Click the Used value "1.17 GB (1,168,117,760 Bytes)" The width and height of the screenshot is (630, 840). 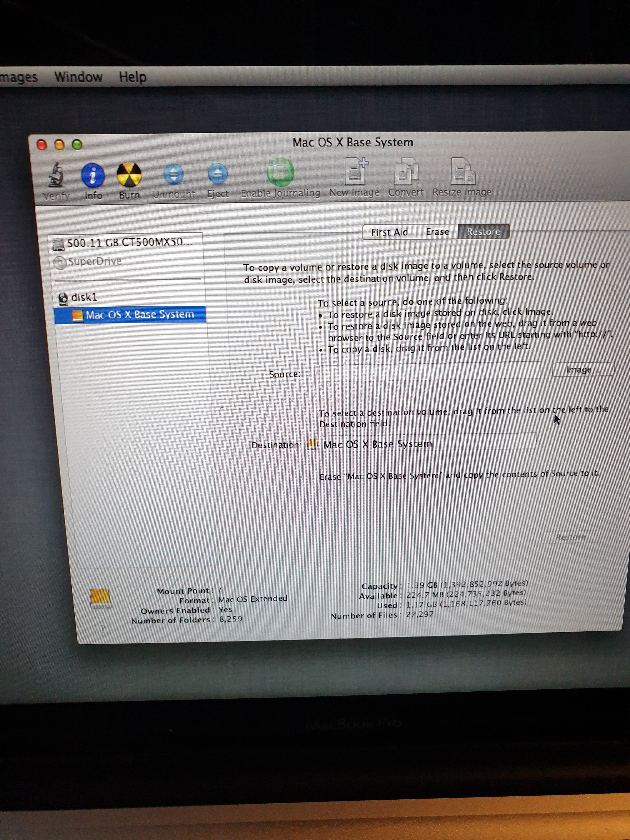coord(466,603)
